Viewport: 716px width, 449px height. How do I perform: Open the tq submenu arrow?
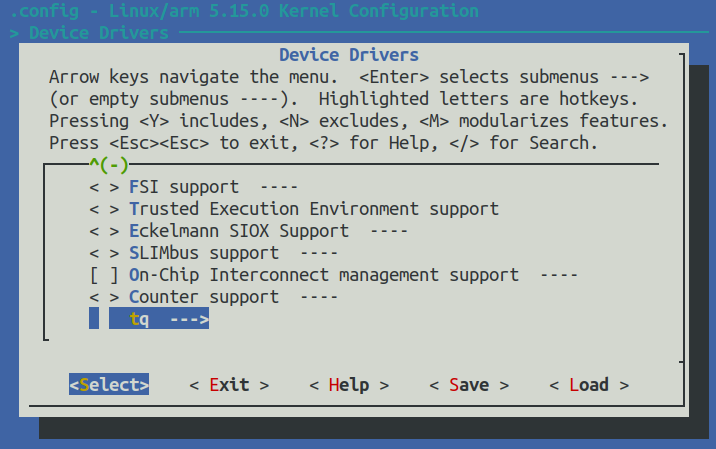tap(189, 319)
